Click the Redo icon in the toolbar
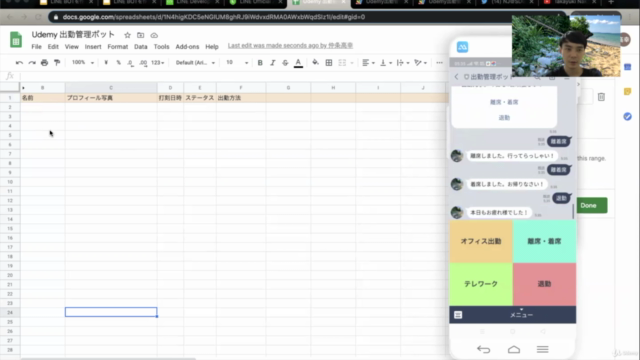 point(32,63)
